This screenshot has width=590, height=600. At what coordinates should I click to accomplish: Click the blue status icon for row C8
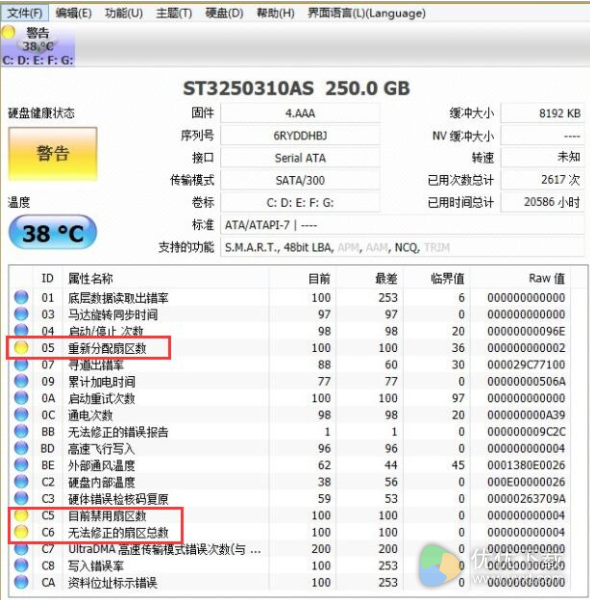pyautogui.click(x=21, y=566)
